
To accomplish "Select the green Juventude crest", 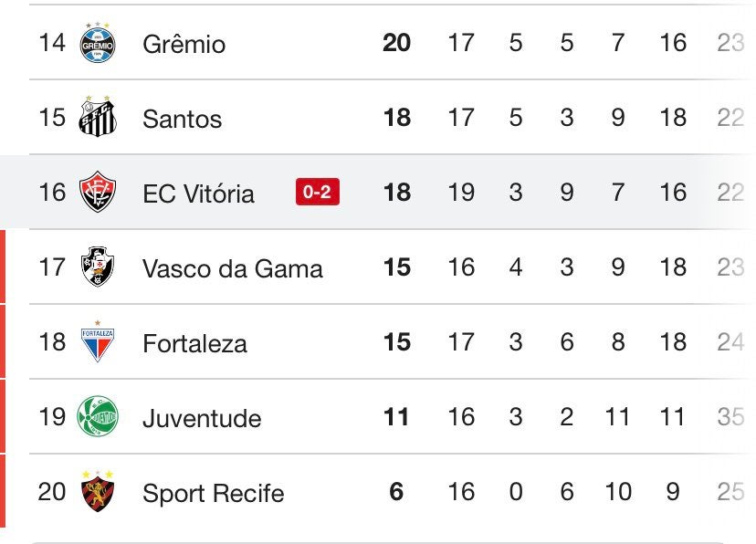I will coord(98,416).
